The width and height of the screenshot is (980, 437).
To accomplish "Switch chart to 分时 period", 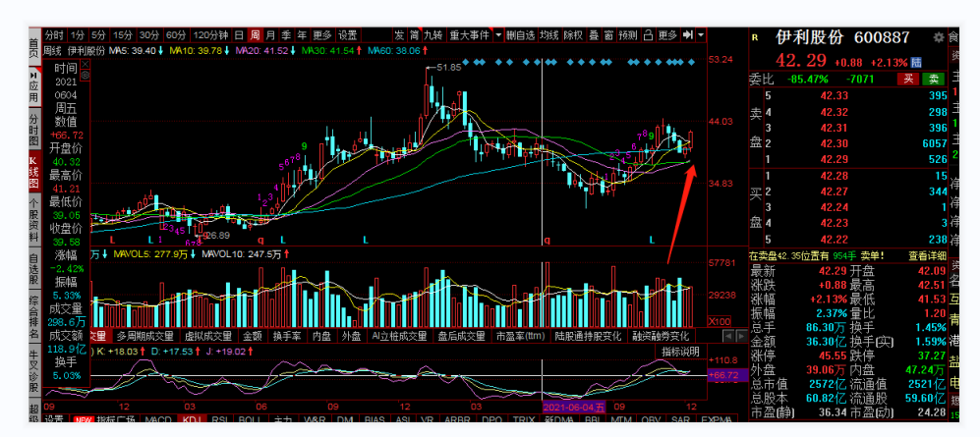I will [x=54, y=35].
